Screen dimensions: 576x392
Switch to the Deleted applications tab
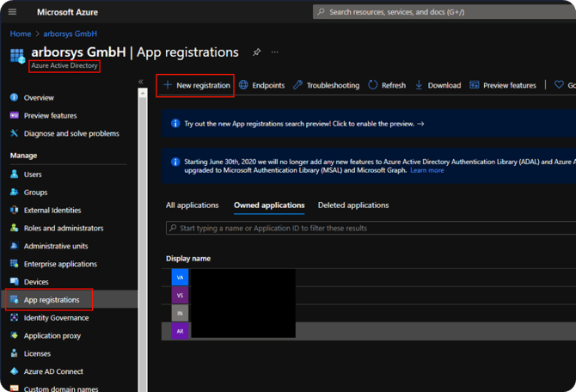point(353,205)
